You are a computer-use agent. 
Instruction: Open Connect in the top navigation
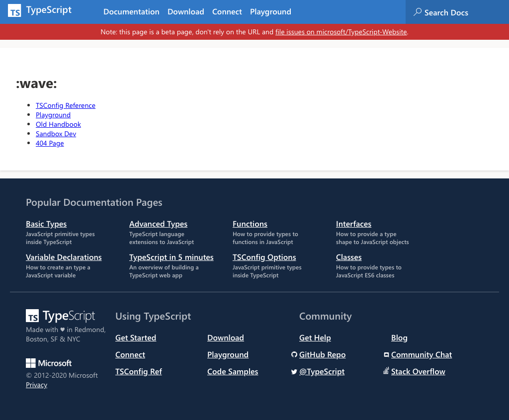click(227, 12)
